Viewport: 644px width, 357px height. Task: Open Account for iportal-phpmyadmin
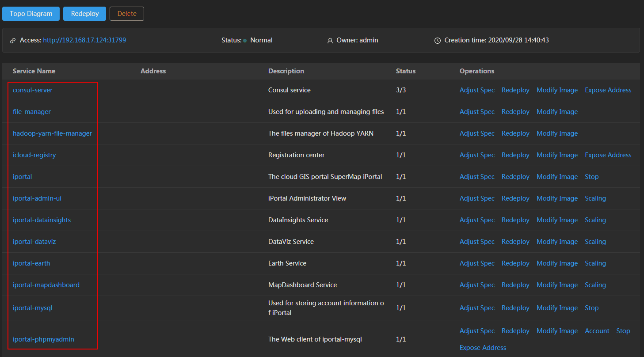pyautogui.click(x=597, y=331)
